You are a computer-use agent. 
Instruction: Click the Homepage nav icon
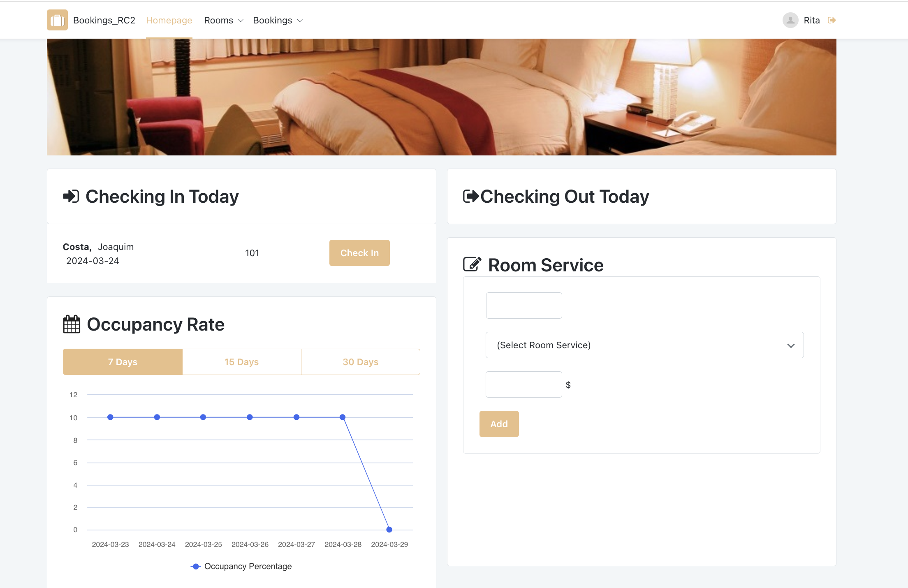point(169,20)
